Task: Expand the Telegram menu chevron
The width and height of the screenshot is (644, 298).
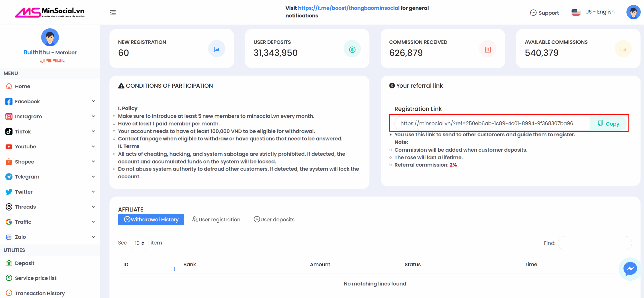Action: tap(93, 177)
